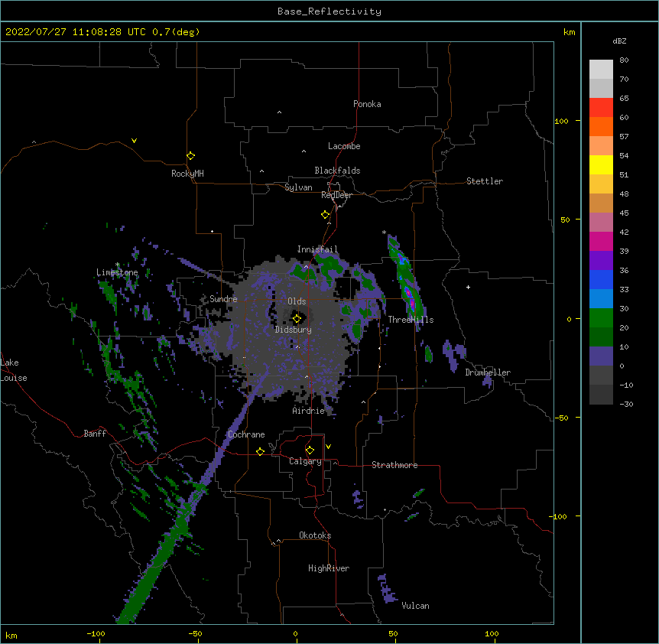Click the Base_Reflectivity title text
Screen dimensions: 659x644
click(x=329, y=11)
